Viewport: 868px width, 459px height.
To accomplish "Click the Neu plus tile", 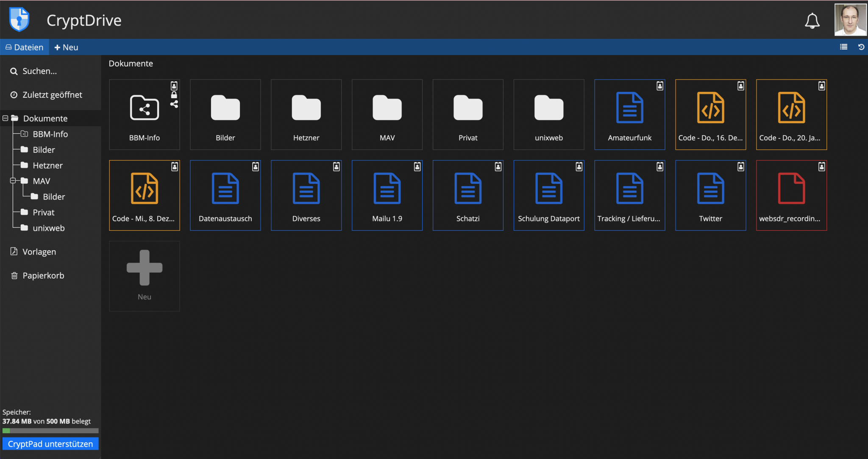I will point(145,277).
